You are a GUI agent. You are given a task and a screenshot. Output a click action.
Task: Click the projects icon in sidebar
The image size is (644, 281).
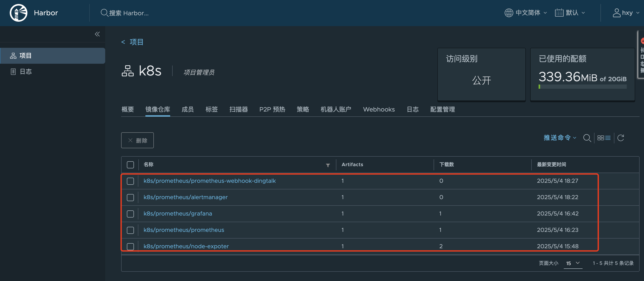[x=13, y=56]
